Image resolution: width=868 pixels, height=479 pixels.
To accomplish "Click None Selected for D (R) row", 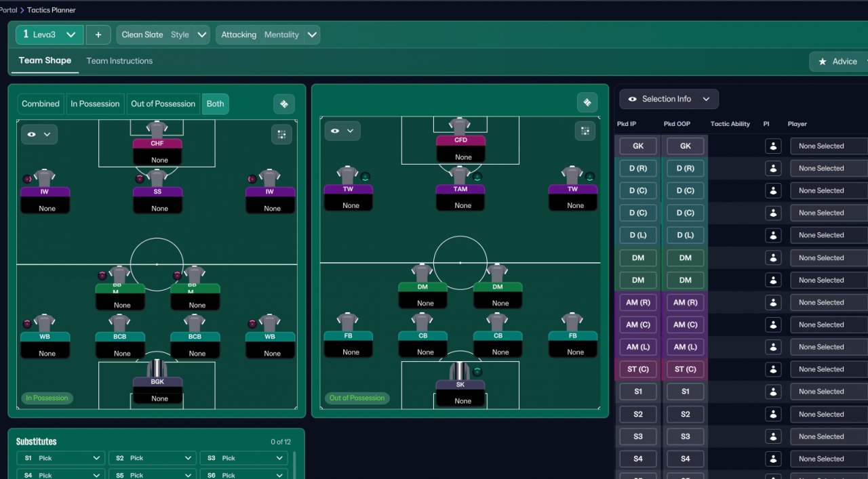I will [x=829, y=169].
